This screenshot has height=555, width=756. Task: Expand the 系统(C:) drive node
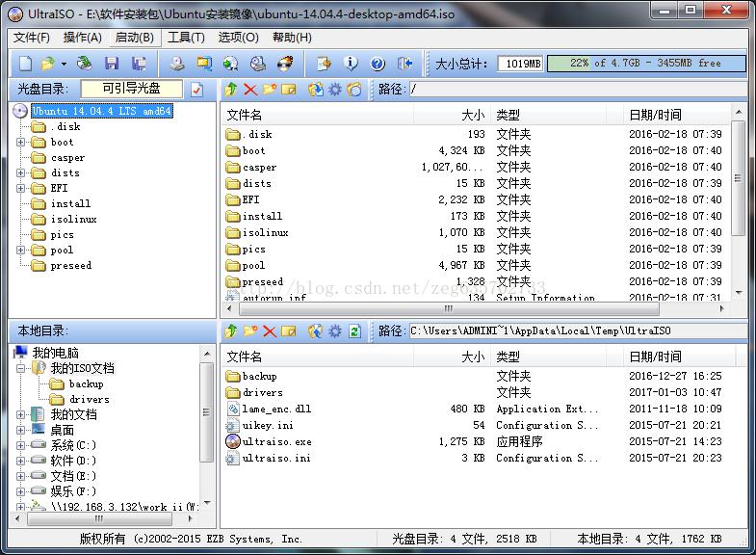pos(20,445)
